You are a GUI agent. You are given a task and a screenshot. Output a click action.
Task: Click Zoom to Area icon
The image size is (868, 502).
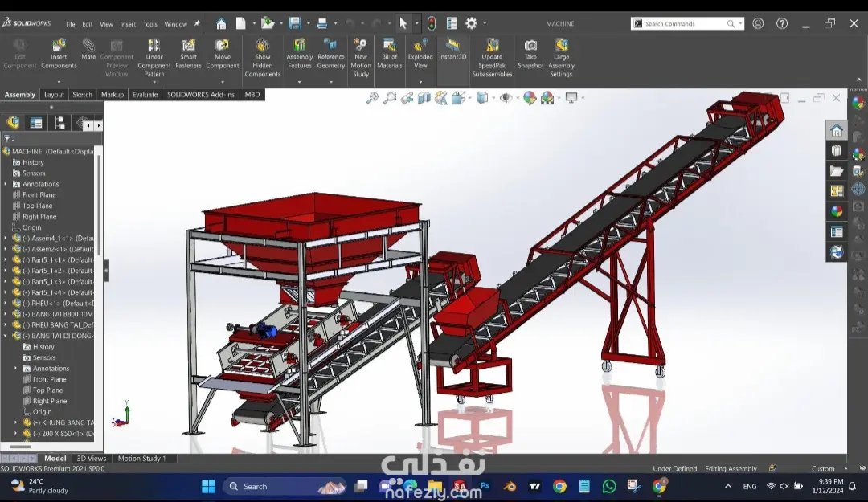pos(391,98)
